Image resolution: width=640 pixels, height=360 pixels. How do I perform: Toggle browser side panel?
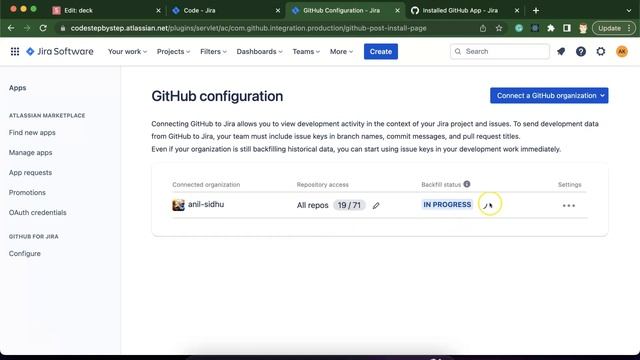567,28
